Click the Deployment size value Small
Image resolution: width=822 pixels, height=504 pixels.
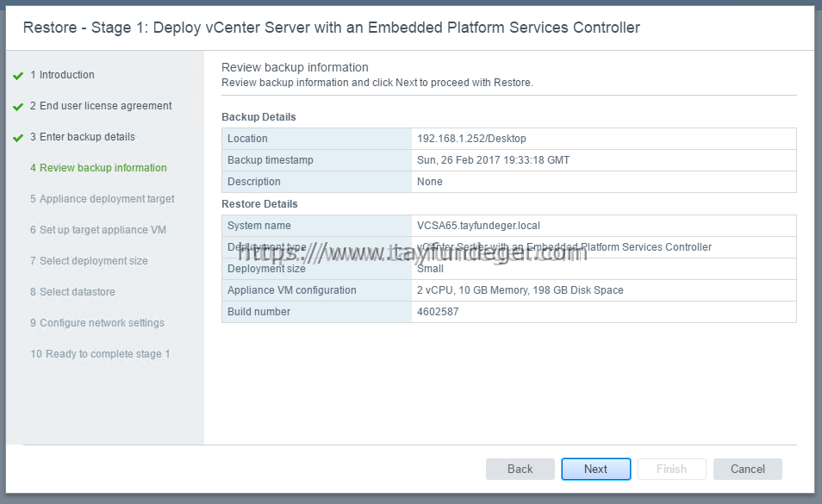(431, 269)
